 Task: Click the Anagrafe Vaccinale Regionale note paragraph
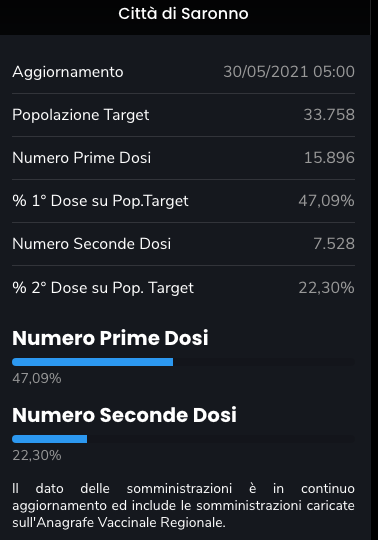183,506
